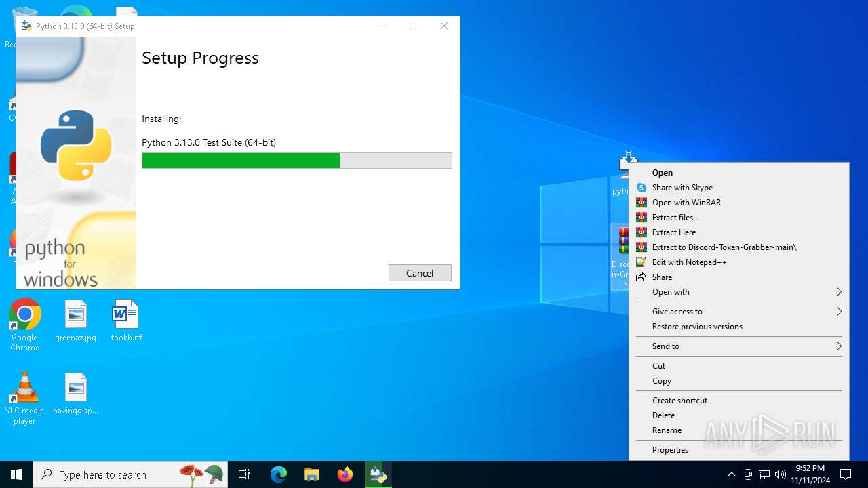Screen dimensions: 868x488
Task: Open File Explorer from taskbar
Action: point(311,474)
